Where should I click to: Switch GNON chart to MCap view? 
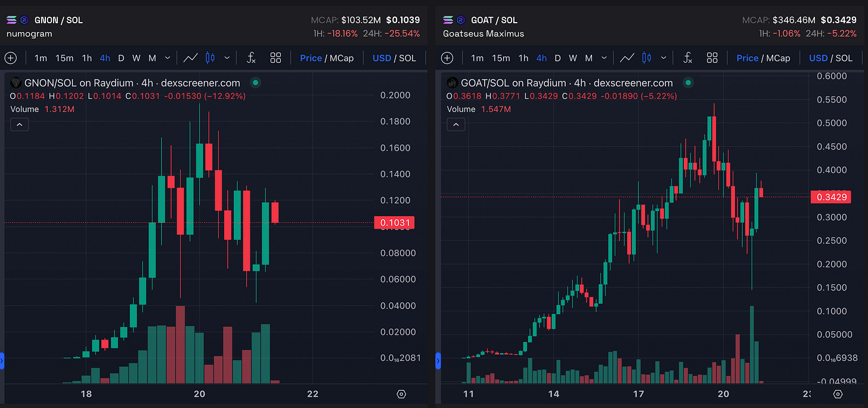pos(341,58)
